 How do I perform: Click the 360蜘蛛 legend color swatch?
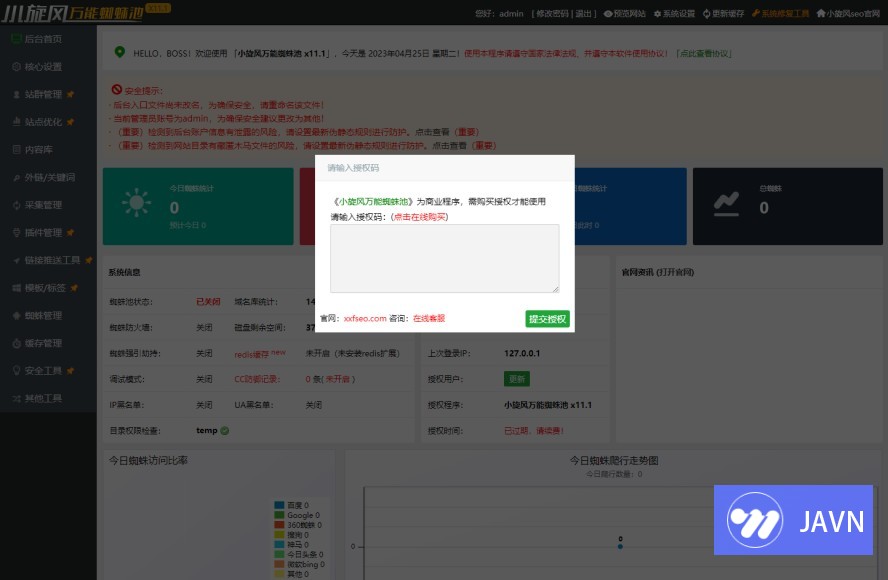(280, 525)
